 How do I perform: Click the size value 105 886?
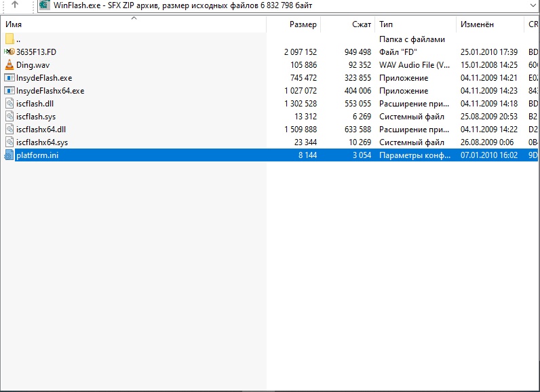(x=303, y=65)
